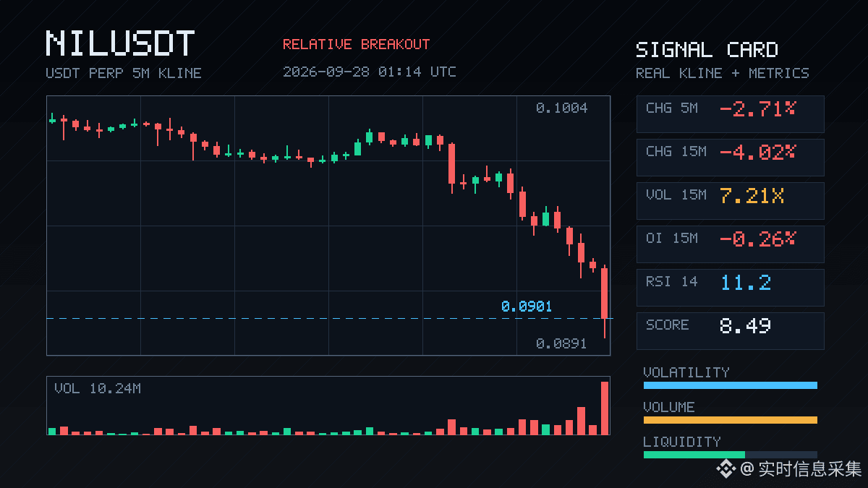Click the SIGNAL CARD heading
This screenshot has height=488, width=868.
pos(707,50)
